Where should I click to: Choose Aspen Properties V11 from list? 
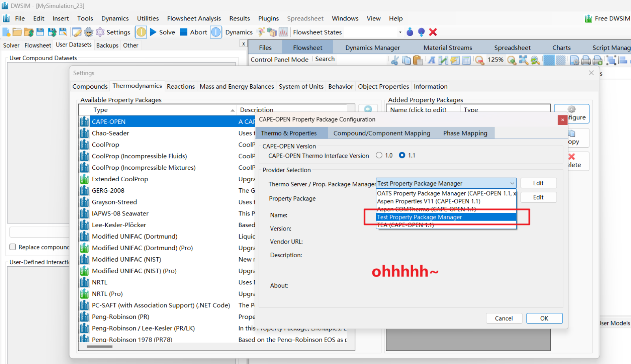(446, 201)
